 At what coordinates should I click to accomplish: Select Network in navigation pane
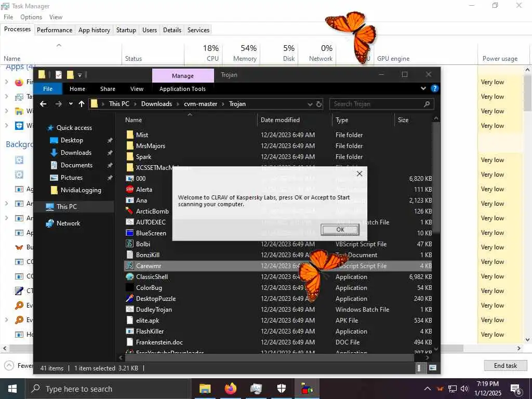pyautogui.click(x=68, y=223)
